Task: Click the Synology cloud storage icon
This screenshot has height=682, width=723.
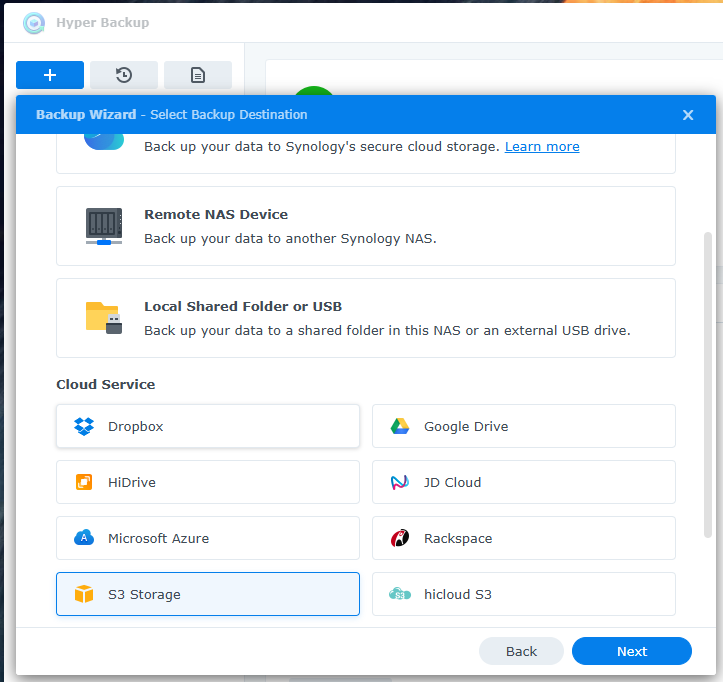Action: (x=104, y=142)
